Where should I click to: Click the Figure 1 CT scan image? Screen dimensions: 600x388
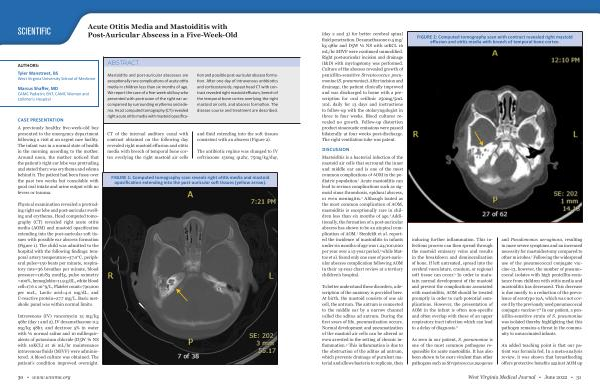pos(190,276)
